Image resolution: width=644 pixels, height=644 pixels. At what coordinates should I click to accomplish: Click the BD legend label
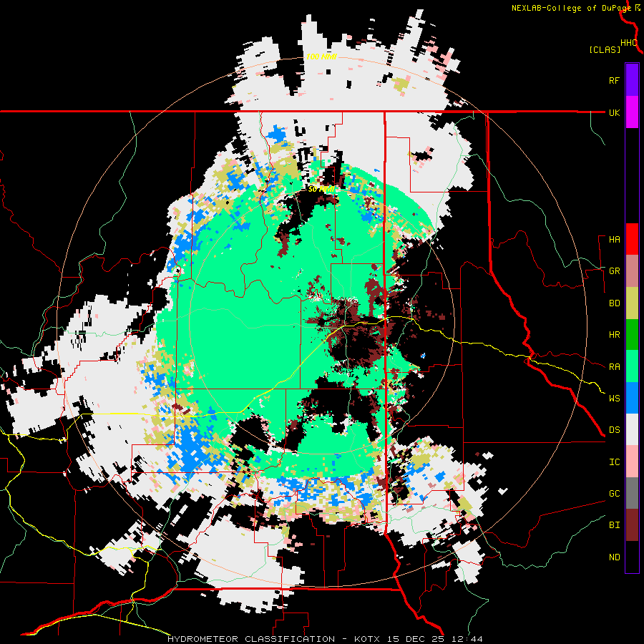click(615, 303)
